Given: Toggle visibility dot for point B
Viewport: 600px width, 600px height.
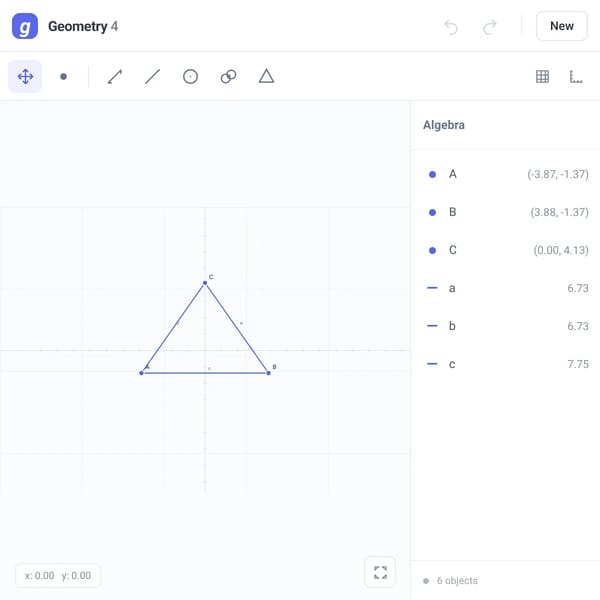Looking at the screenshot, I should 432,212.
